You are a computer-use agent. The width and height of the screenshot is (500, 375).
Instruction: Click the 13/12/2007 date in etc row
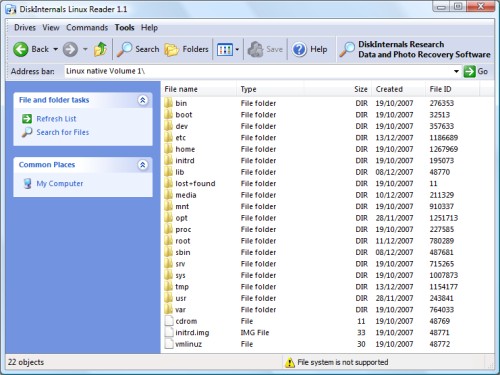coord(394,138)
